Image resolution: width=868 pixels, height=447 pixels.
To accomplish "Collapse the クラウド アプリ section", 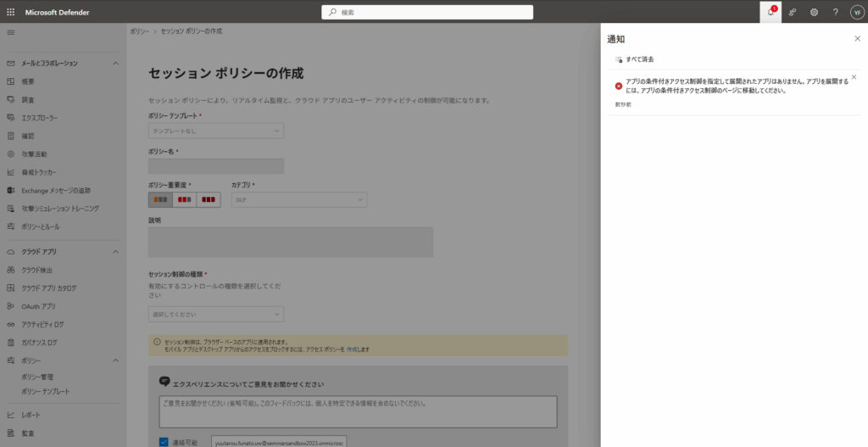I will coord(116,252).
